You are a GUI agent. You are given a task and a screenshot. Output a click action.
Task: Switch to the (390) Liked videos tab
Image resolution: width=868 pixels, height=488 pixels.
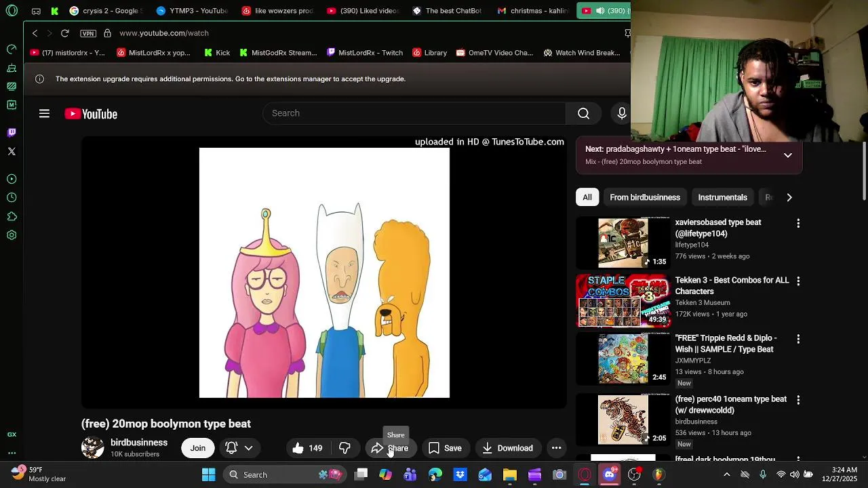tap(363, 11)
